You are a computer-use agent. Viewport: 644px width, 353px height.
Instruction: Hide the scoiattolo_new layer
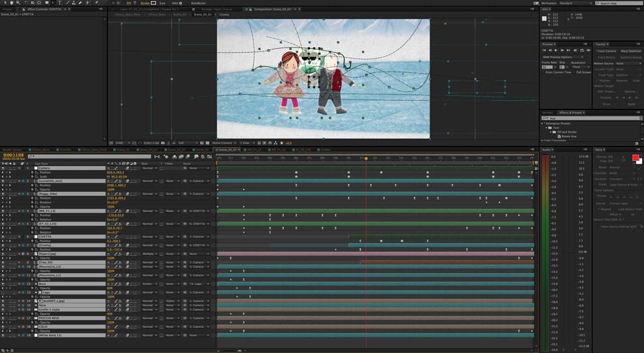(x=3, y=181)
